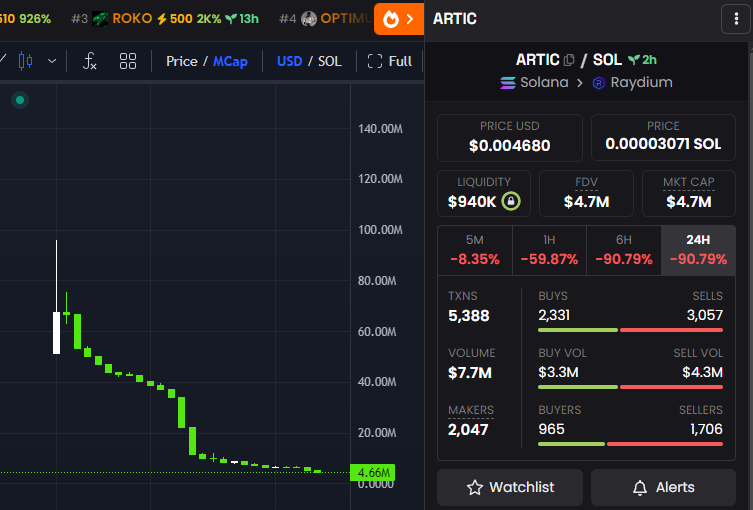
Task: Click the PRICE USD $0.004680 box
Action: 510,138
